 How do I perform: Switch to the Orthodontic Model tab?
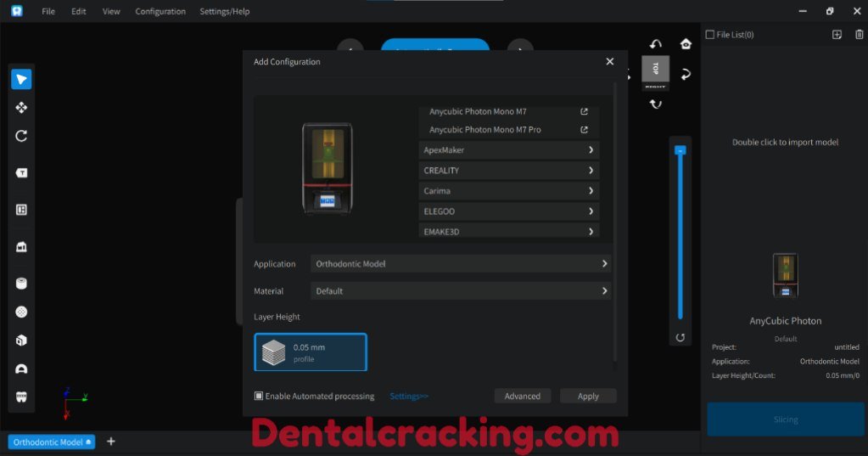coord(48,442)
